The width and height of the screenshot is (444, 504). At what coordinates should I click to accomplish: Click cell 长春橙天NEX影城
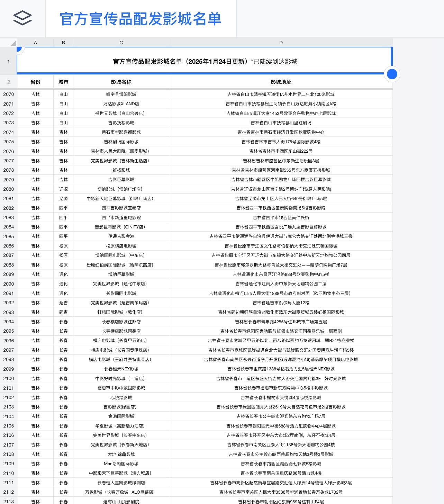121,369
